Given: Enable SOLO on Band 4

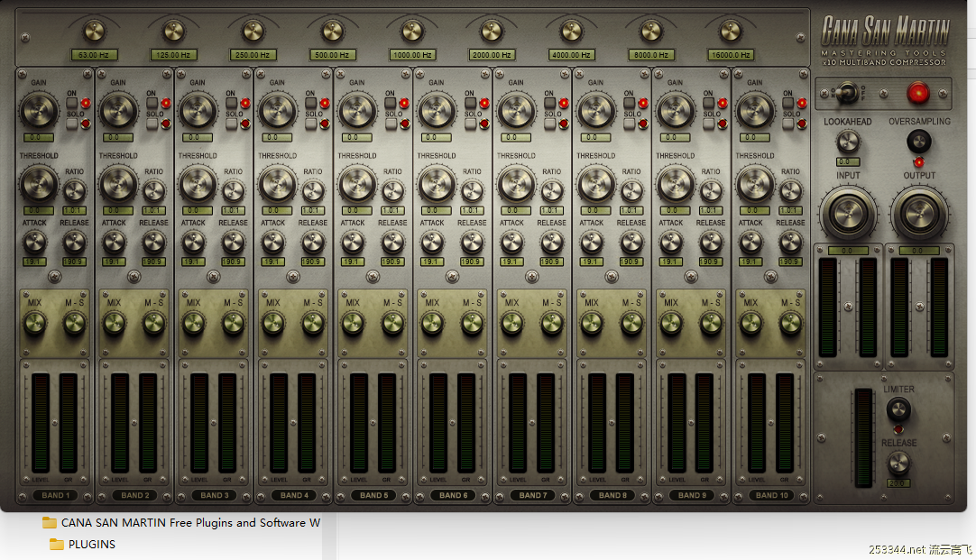Looking at the screenshot, I should [x=311, y=124].
